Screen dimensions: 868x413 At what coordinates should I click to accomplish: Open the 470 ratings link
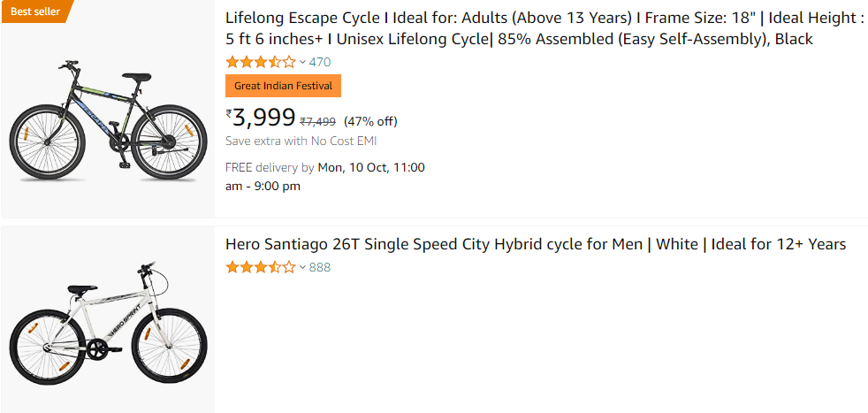(x=320, y=62)
